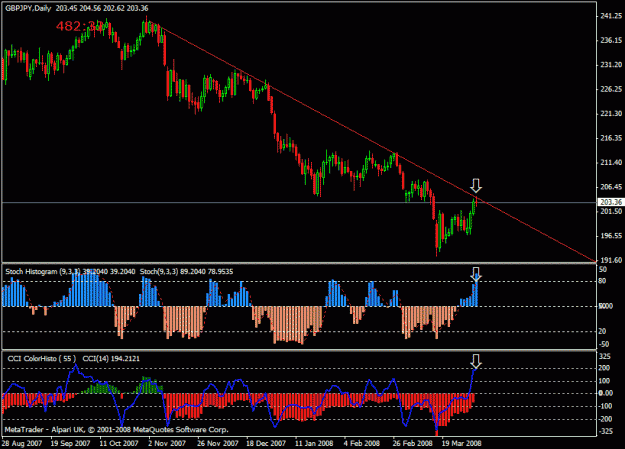This screenshot has height=449, width=625.
Task: Click the 196.55 price axis label
Action: point(611,236)
